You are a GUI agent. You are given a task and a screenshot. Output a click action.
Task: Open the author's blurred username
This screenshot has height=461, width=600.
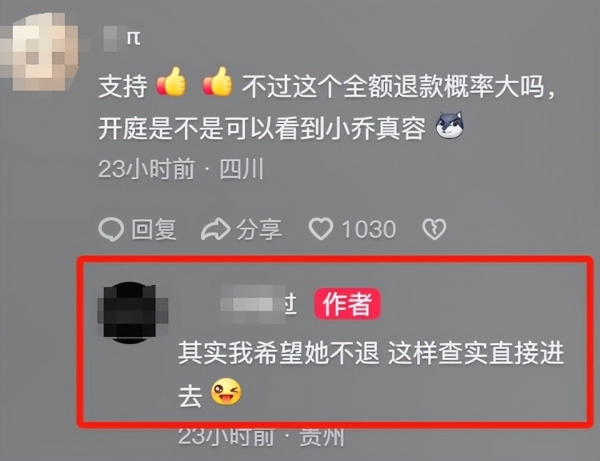pyautogui.click(x=258, y=304)
